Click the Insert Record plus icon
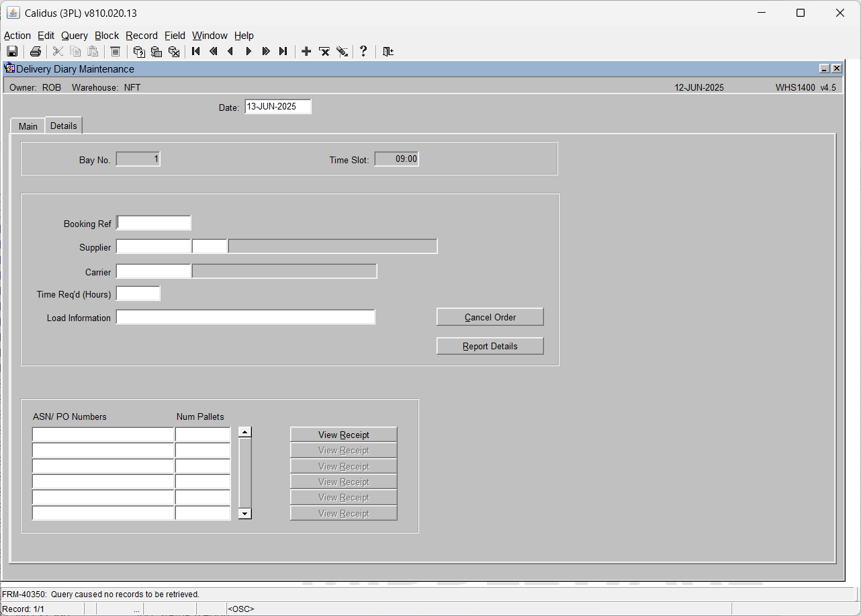This screenshot has width=861, height=616. click(x=306, y=52)
